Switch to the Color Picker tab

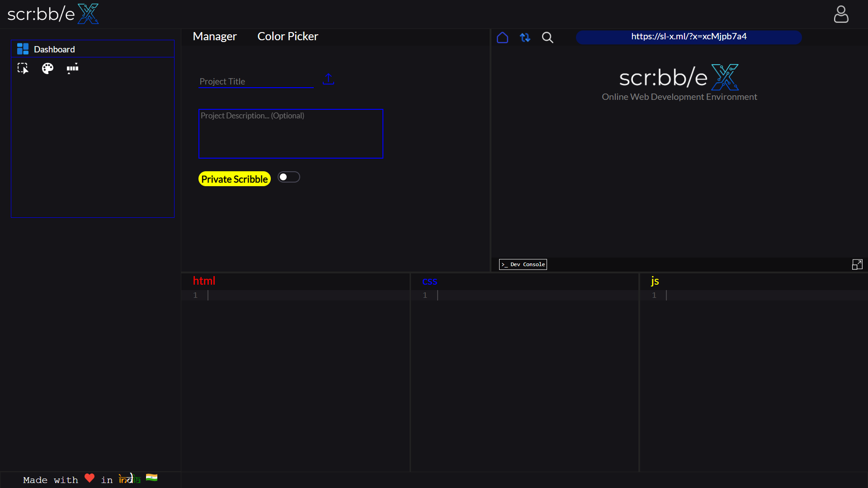[x=288, y=37]
